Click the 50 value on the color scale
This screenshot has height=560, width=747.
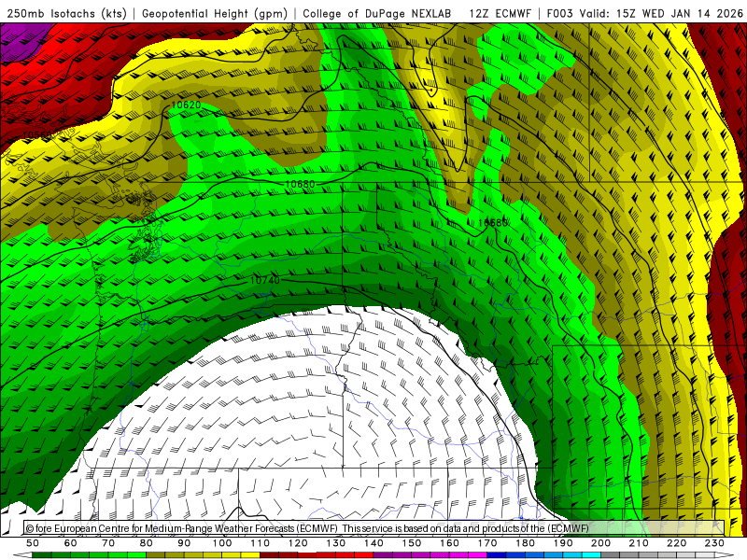pyautogui.click(x=33, y=543)
